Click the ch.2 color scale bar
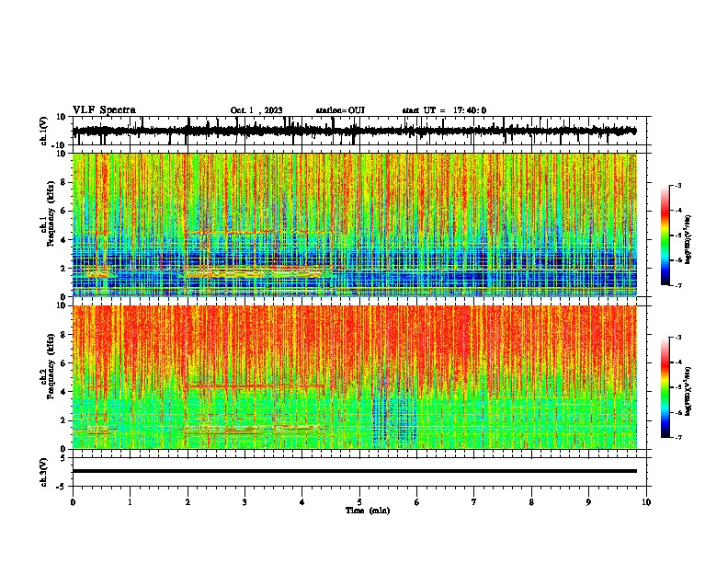Viewport: 728px width, 563px height. pyautogui.click(x=665, y=387)
